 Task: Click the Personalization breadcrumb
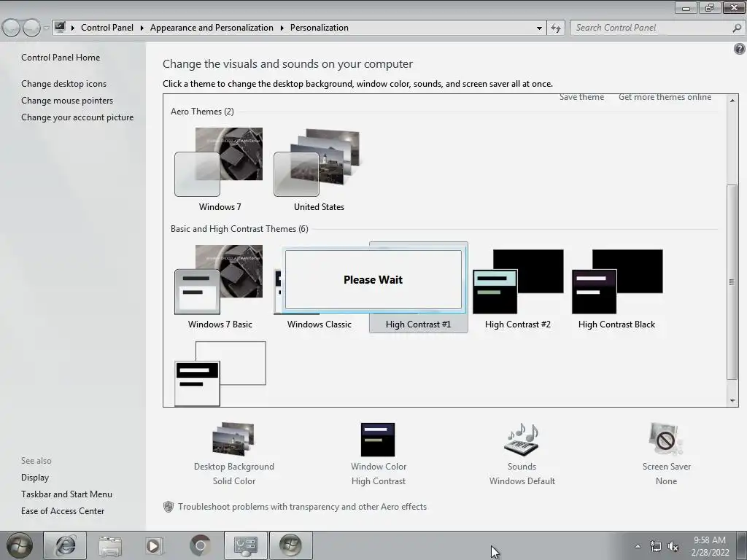[x=320, y=28]
